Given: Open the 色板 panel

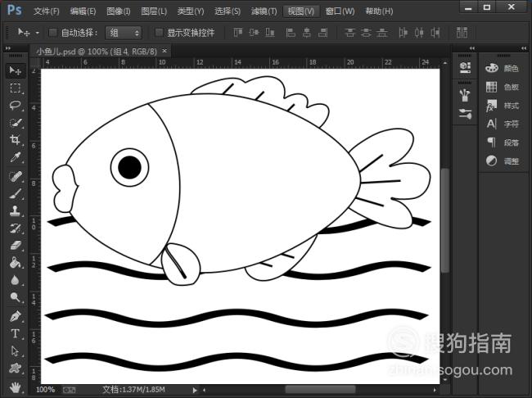Looking at the screenshot, I should (502, 87).
